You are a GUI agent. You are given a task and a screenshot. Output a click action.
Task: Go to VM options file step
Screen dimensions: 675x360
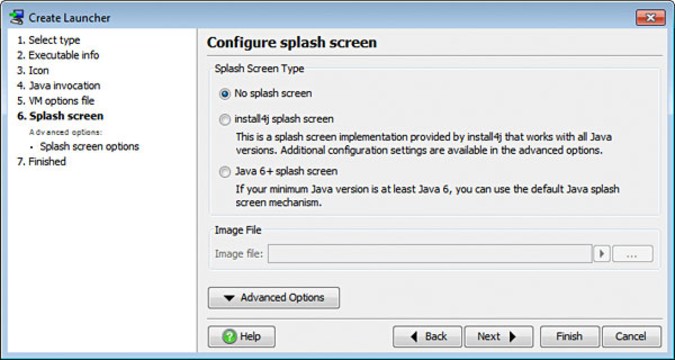tap(56, 101)
